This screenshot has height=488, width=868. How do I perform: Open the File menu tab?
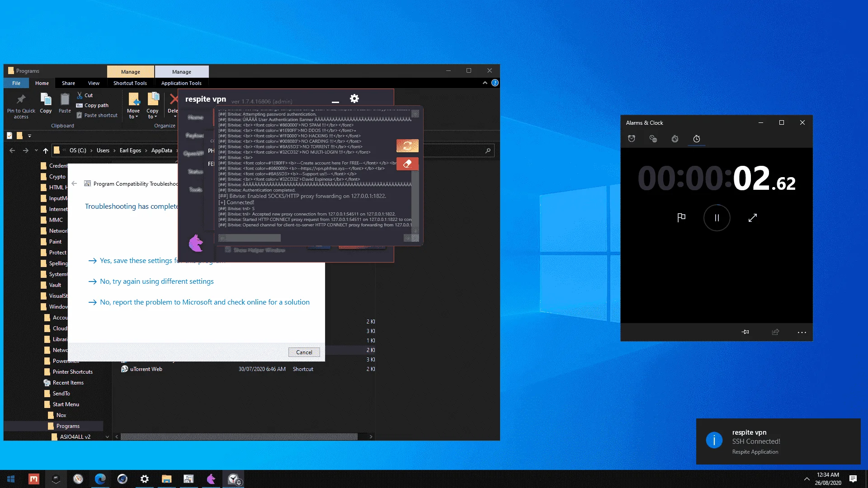pos(16,83)
